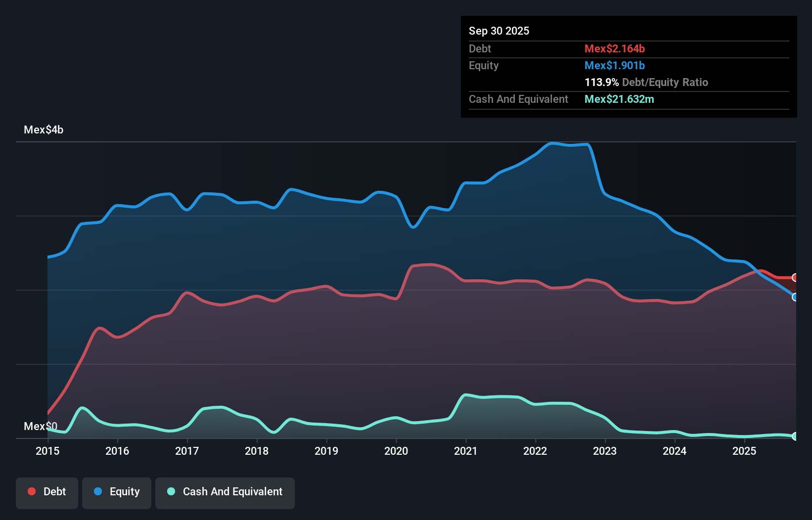Click the Mex$4b axis gridline label

[x=44, y=130]
